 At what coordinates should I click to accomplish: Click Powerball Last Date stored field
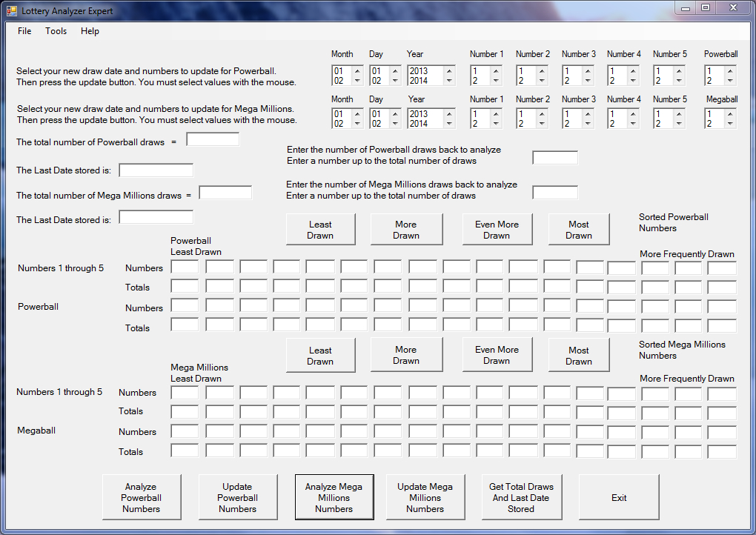[x=156, y=170]
